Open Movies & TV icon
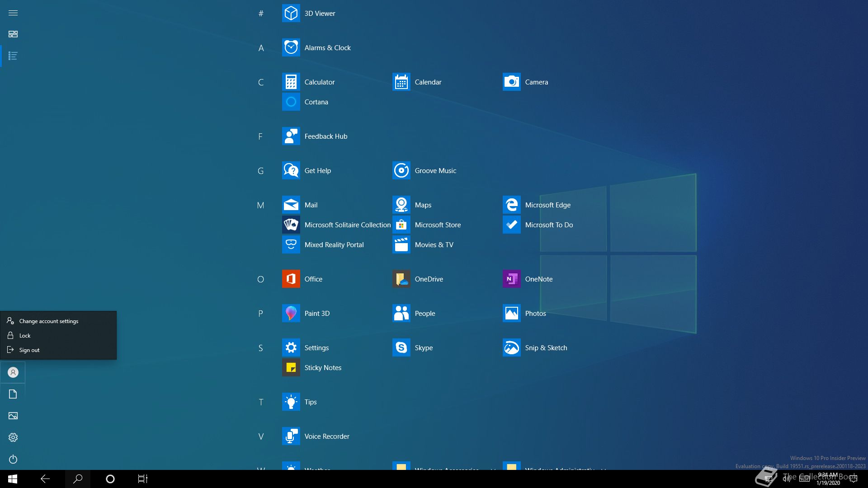Image resolution: width=868 pixels, height=488 pixels. (401, 244)
